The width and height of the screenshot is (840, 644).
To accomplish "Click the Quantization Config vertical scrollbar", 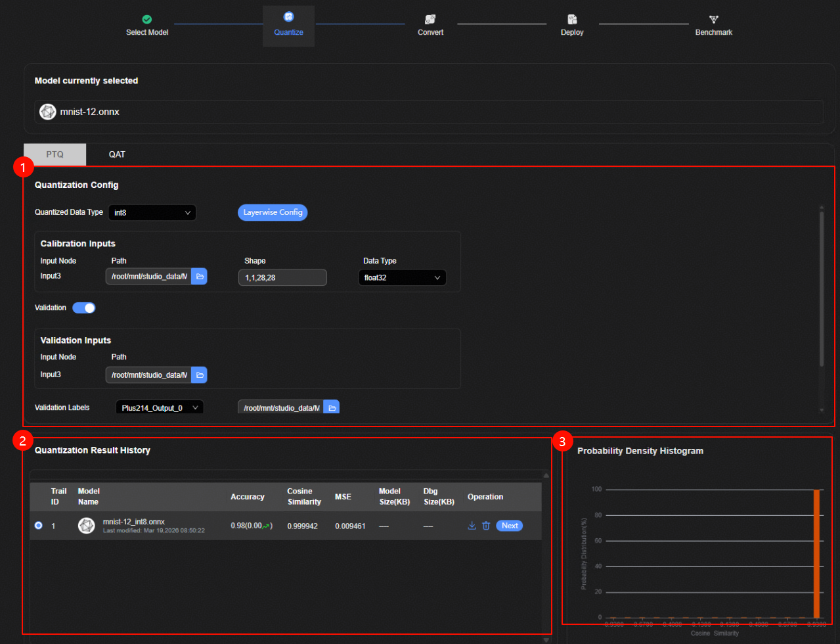I will tap(821, 289).
